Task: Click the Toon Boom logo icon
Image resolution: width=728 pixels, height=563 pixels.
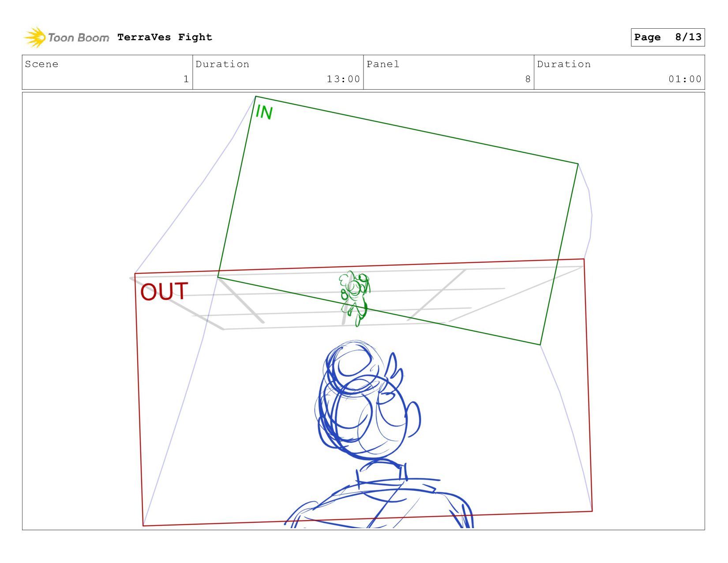Action: click(x=35, y=37)
